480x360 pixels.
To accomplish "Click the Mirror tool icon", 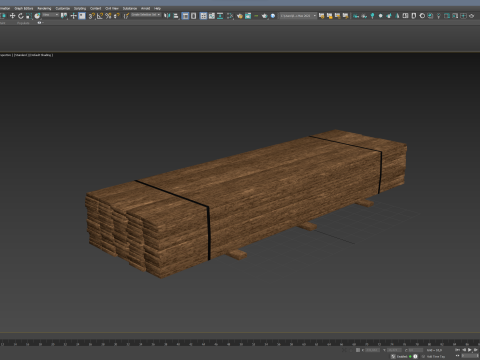I will pyautogui.click(x=167, y=16).
